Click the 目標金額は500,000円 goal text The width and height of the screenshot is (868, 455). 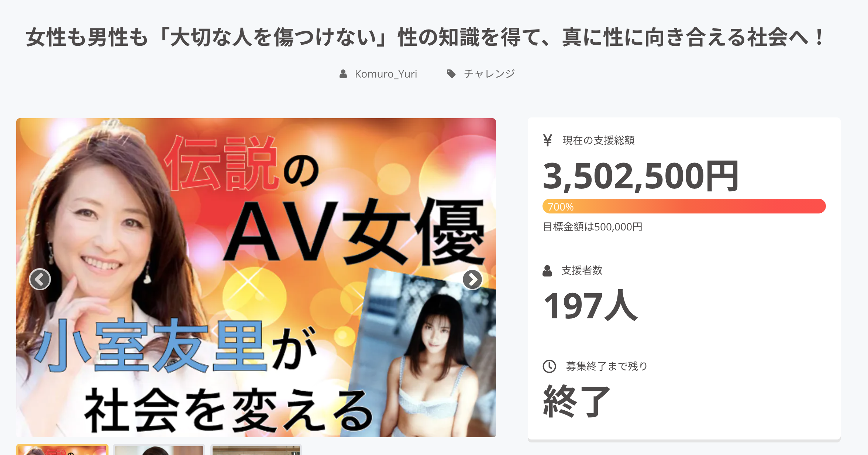click(592, 227)
